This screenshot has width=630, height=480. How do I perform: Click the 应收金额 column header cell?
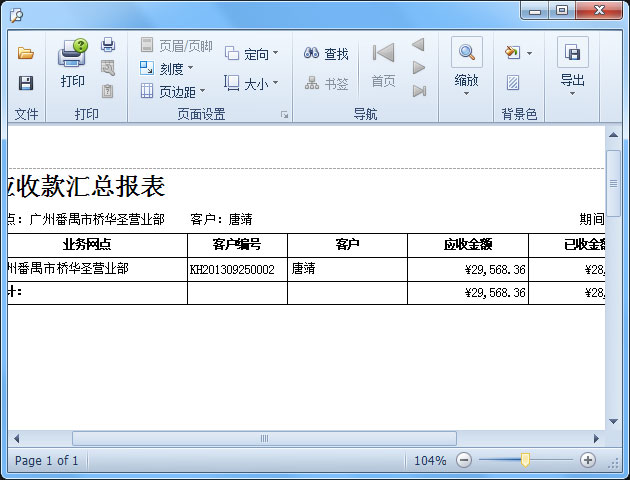coord(467,245)
